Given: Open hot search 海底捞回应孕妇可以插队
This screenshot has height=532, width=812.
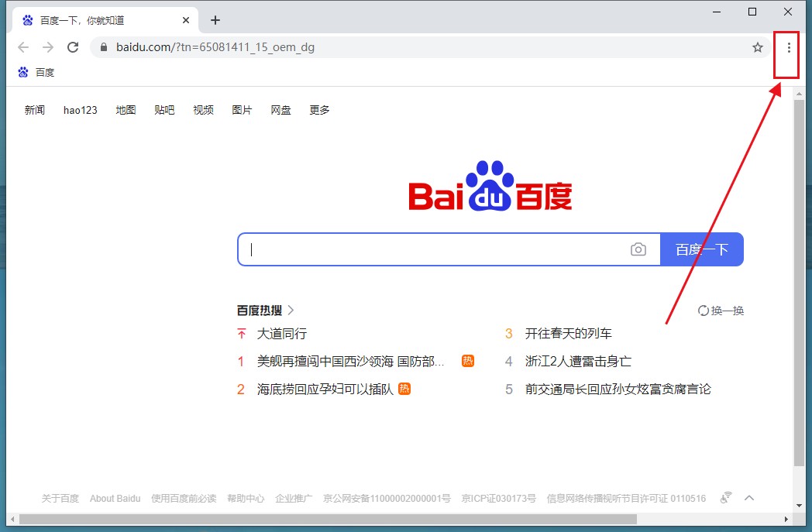Looking at the screenshot, I should click(325, 390).
